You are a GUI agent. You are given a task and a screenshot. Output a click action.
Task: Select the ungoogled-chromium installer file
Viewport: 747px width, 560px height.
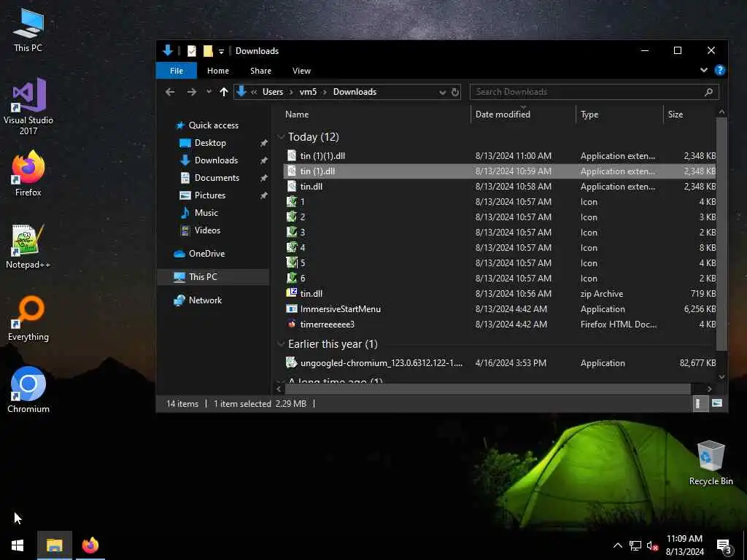[499, 363]
